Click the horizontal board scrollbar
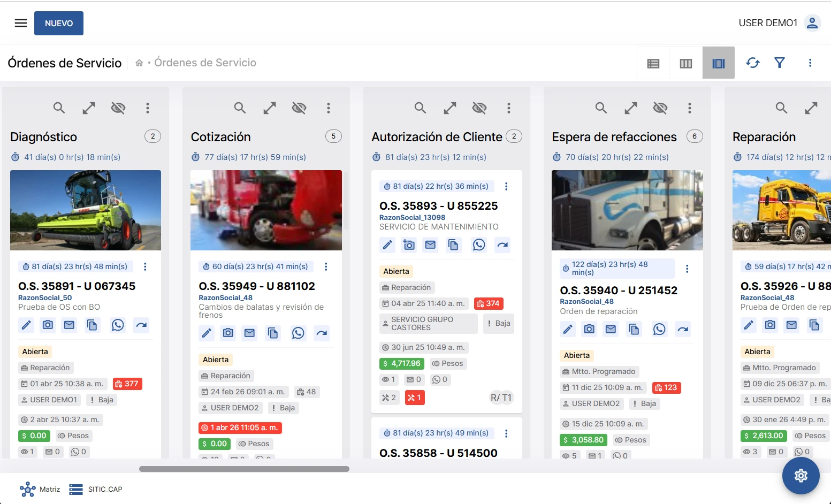Viewport: 831px width, 504px height. [244, 469]
